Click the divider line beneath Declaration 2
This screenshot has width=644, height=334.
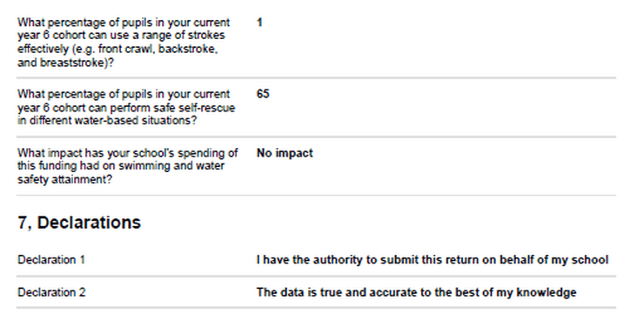tap(316, 307)
